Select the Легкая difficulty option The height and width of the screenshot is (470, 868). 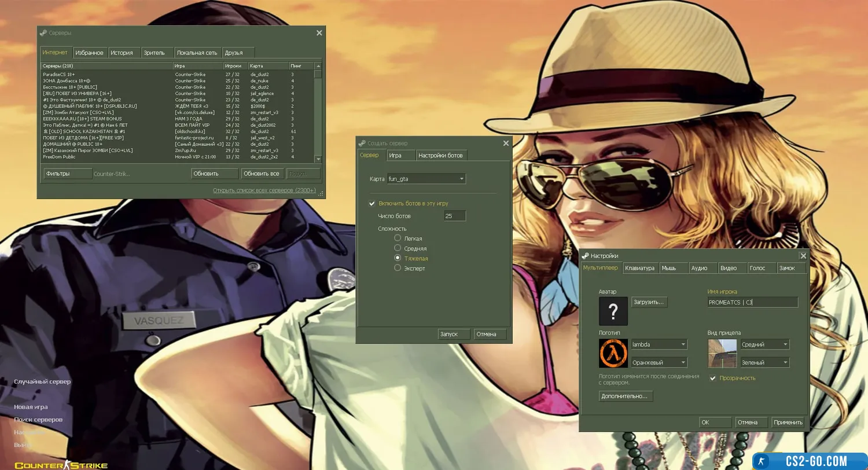coord(398,238)
